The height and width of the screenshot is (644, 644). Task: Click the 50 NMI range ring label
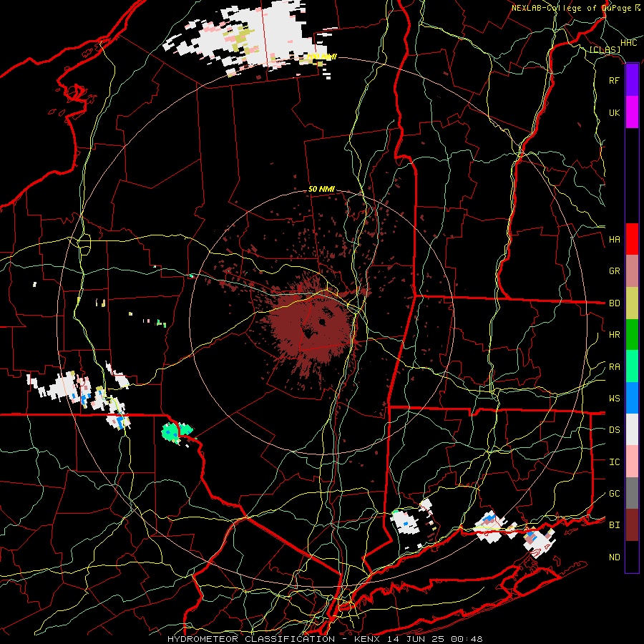[321, 190]
